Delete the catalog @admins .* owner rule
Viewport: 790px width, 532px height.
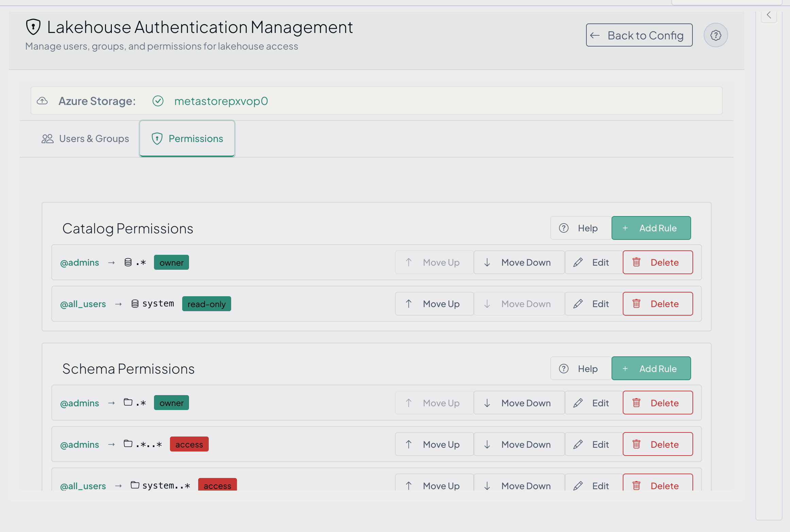[657, 262]
